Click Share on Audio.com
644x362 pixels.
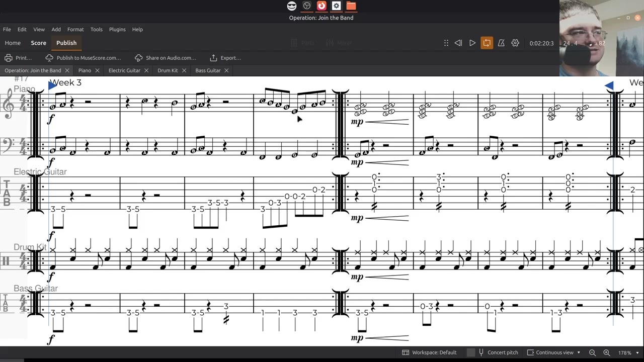(x=166, y=58)
